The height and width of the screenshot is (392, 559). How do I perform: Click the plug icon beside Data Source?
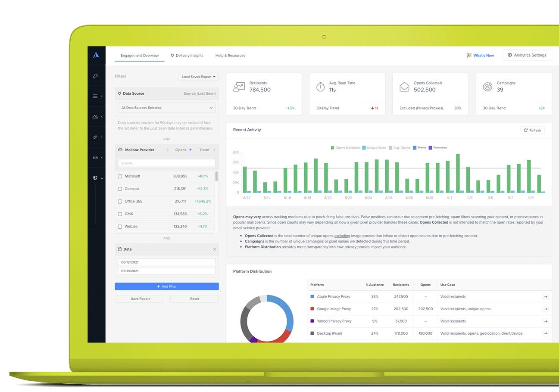coord(119,93)
